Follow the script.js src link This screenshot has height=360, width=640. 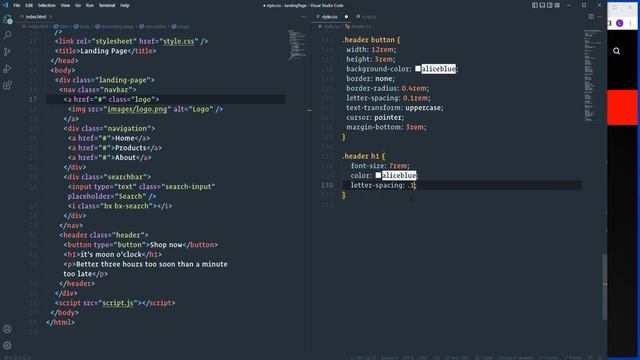point(118,303)
